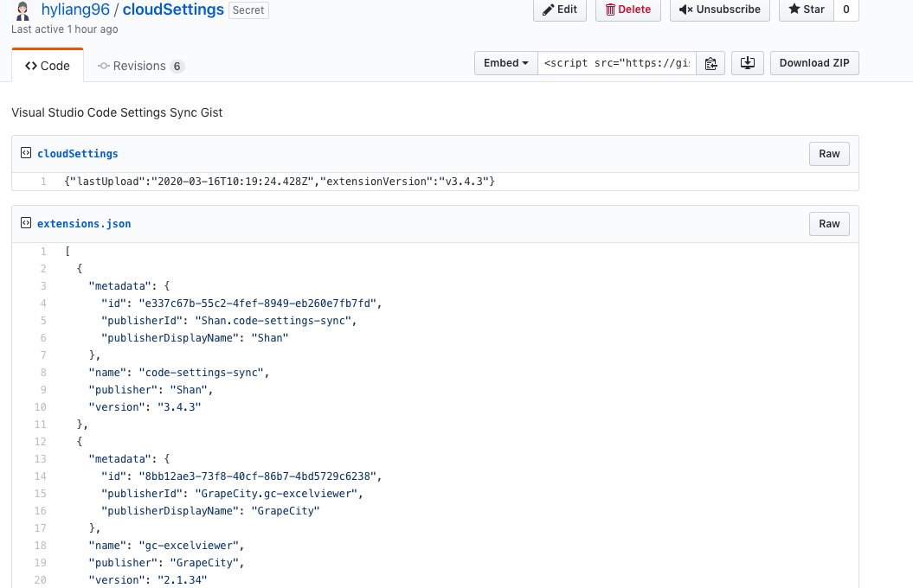Open Raw view of extensions.json
Viewport: 913px width, 588px height.
click(x=829, y=224)
